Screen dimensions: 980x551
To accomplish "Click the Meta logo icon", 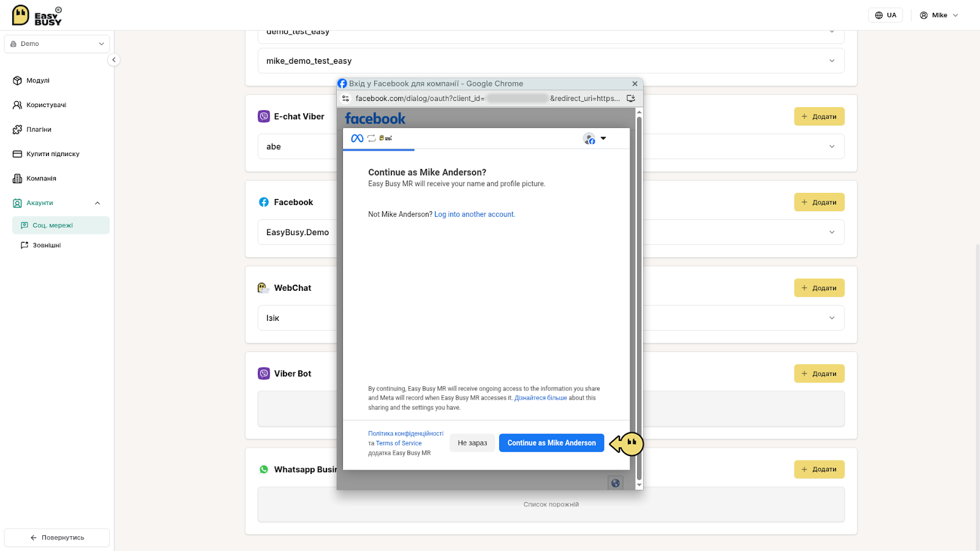I will point(357,138).
